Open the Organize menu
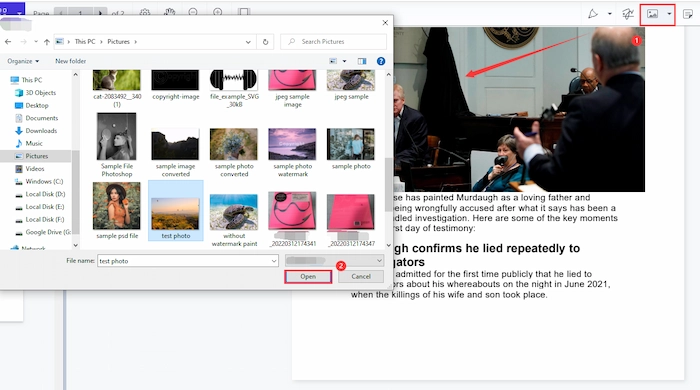The height and width of the screenshot is (390, 700). click(x=23, y=61)
